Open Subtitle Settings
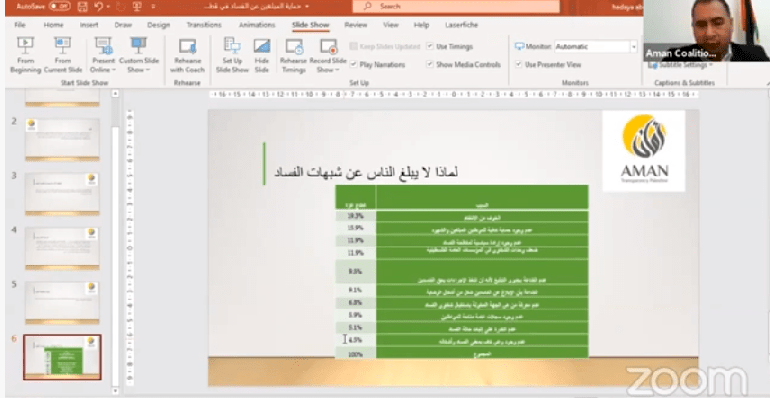Screen dimensions: 770x398 click(680, 65)
